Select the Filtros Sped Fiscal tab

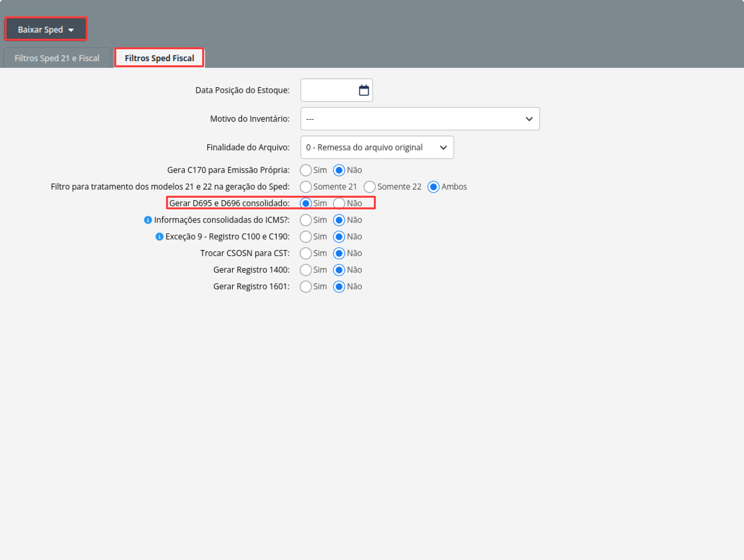(159, 58)
